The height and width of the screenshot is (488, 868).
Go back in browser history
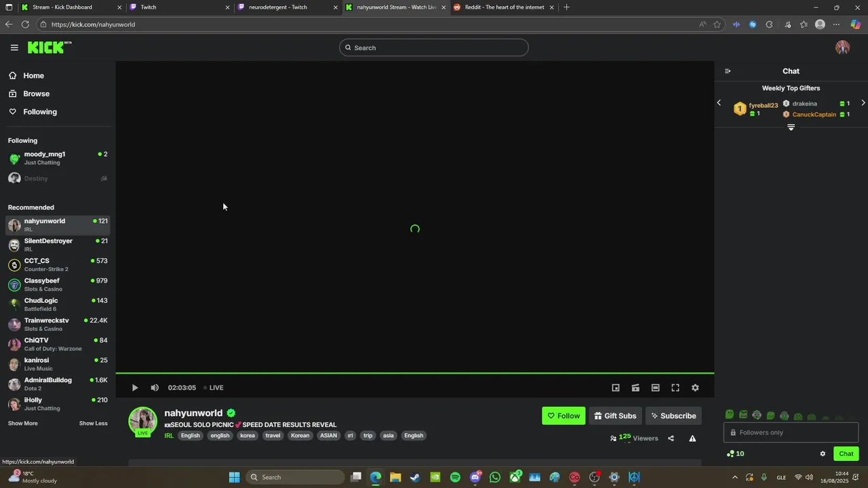coord(8,24)
